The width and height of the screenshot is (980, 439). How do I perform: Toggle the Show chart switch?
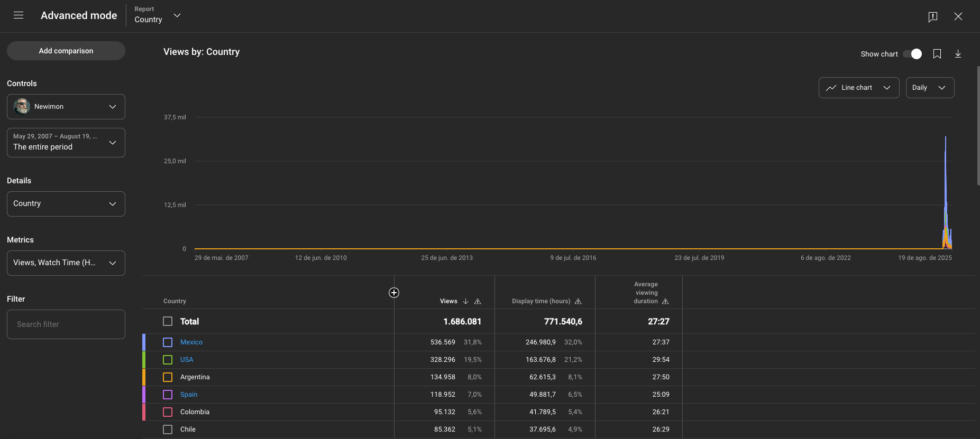coord(912,54)
